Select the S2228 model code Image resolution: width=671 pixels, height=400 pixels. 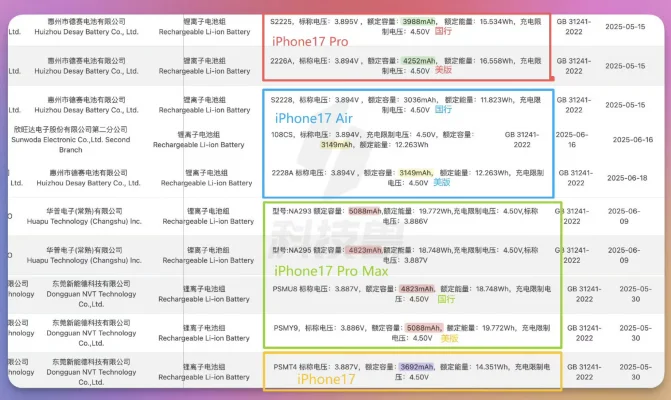282,100
